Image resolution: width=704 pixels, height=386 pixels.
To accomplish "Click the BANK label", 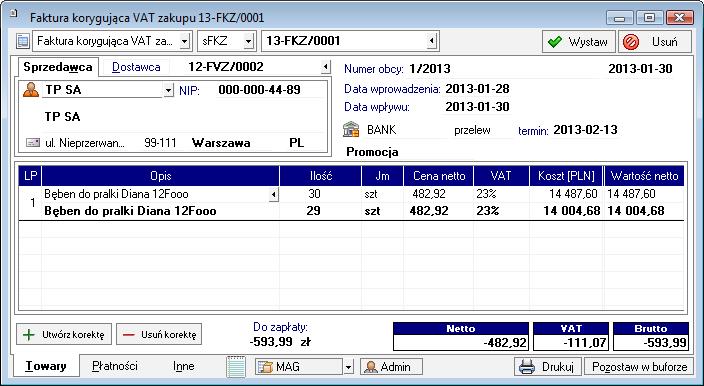I will (382, 130).
